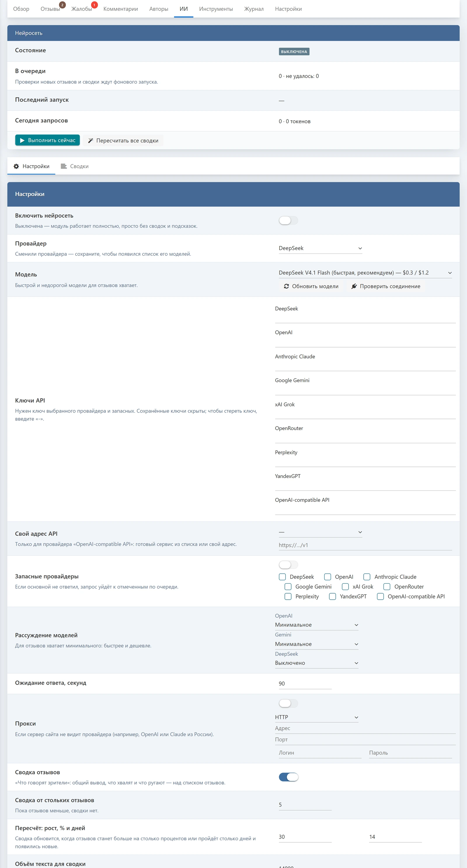Open the Журнал tab
467x868 pixels.
coord(254,9)
